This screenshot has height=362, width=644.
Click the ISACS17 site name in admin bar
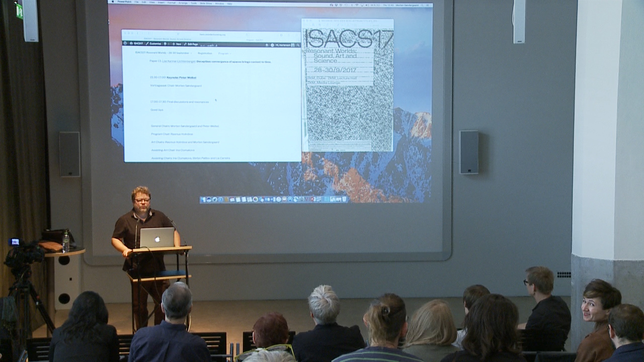click(x=136, y=44)
